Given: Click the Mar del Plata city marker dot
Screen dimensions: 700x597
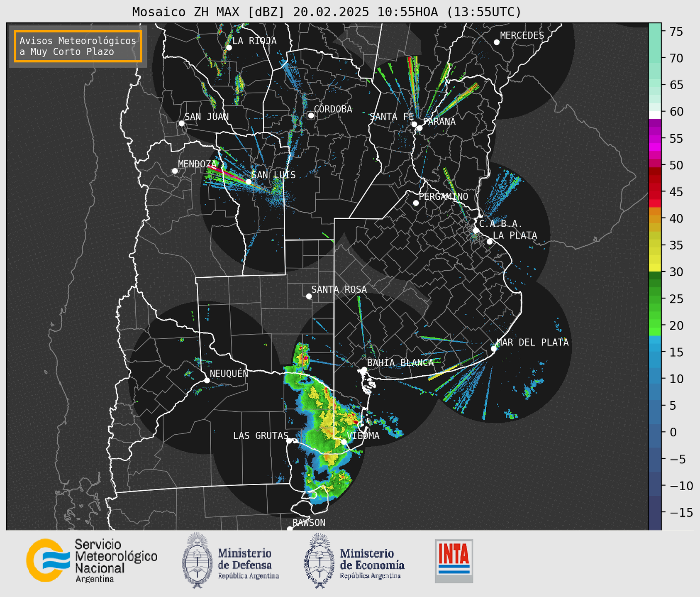Looking at the screenshot, I should tap(494, 349).
